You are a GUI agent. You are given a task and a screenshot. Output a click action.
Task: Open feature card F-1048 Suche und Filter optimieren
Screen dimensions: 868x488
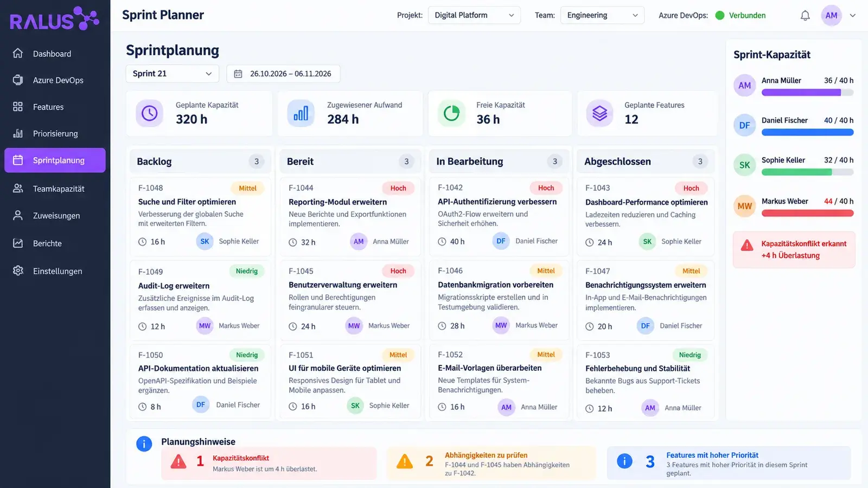pos(200,216)
